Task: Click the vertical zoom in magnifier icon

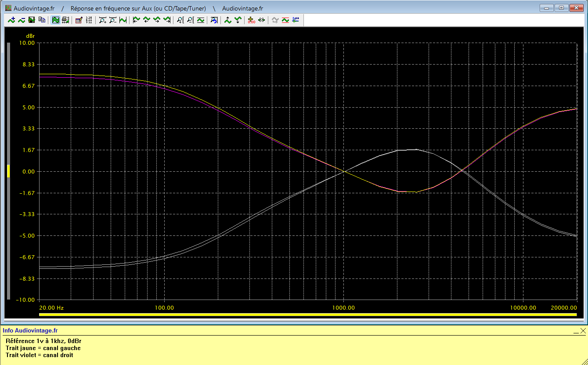Action: point(180,20)
